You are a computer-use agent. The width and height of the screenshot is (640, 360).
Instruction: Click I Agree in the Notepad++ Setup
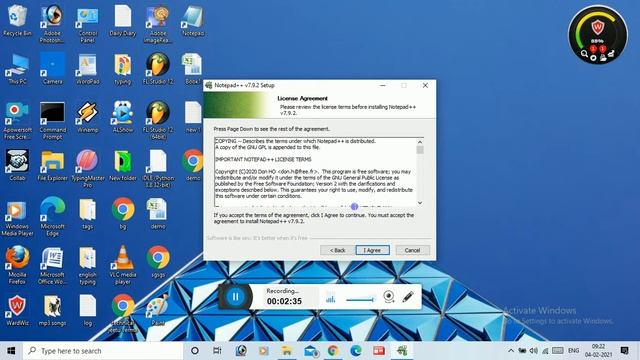click(372, 250)
